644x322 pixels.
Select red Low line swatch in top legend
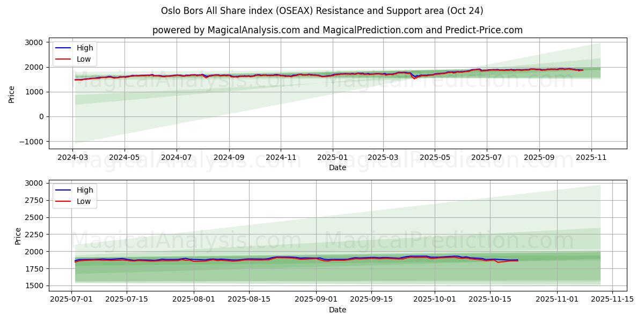(x=63, y=59)
